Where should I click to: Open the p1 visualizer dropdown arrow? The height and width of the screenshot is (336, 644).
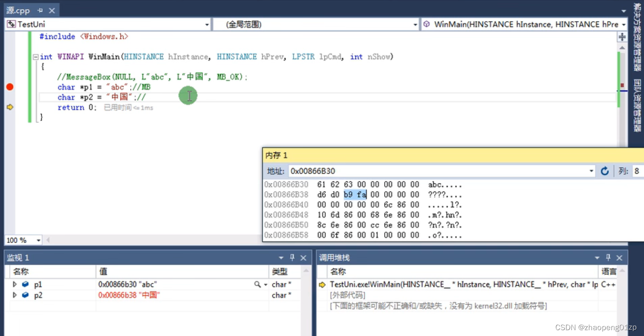(x=266, y=285)
